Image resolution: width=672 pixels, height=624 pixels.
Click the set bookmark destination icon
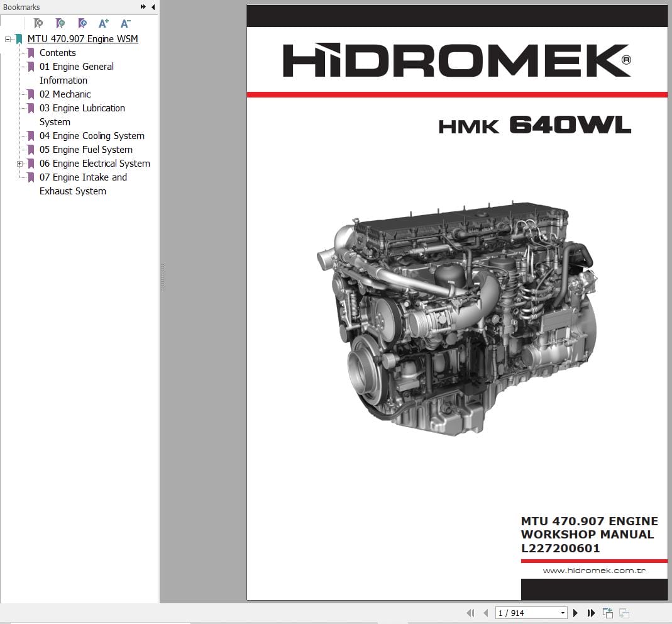pyautogui.click(x=82, y=23)
